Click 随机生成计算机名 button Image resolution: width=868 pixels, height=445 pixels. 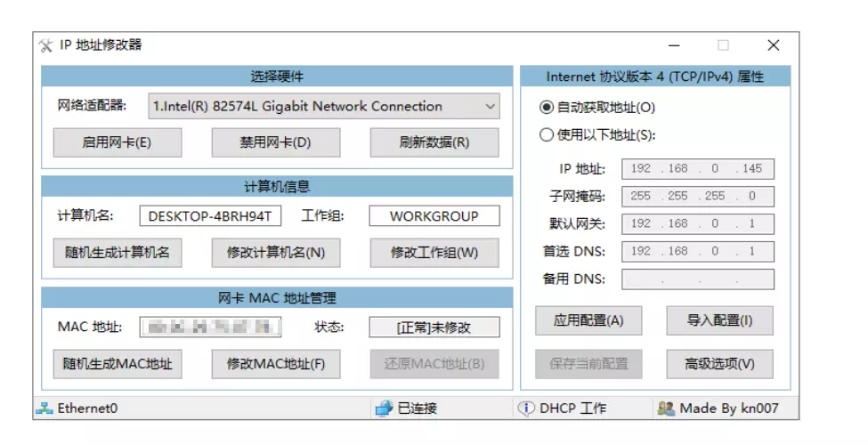click(x=118, y=253)
